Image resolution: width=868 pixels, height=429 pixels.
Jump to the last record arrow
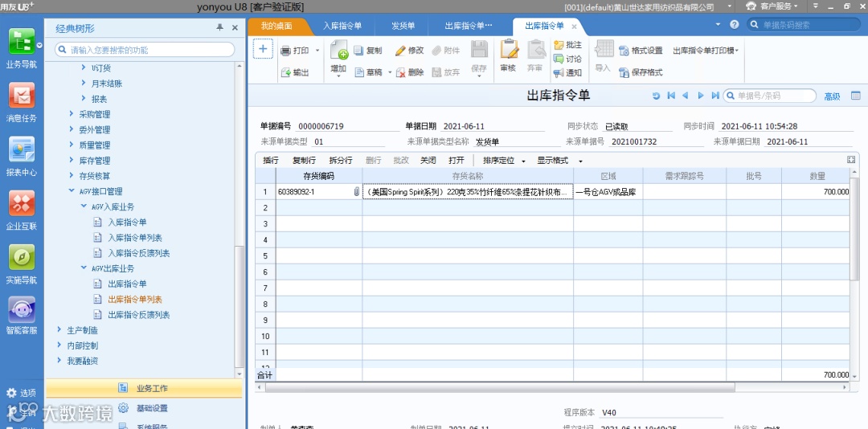714,96
